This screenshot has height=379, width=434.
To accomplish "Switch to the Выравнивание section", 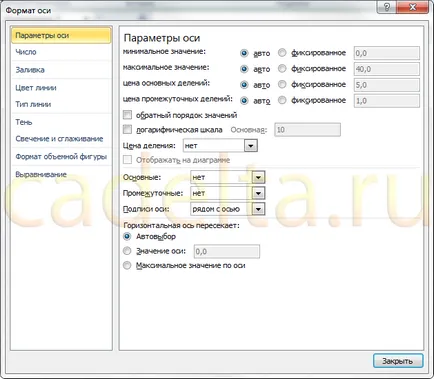I will coord(61,174).
